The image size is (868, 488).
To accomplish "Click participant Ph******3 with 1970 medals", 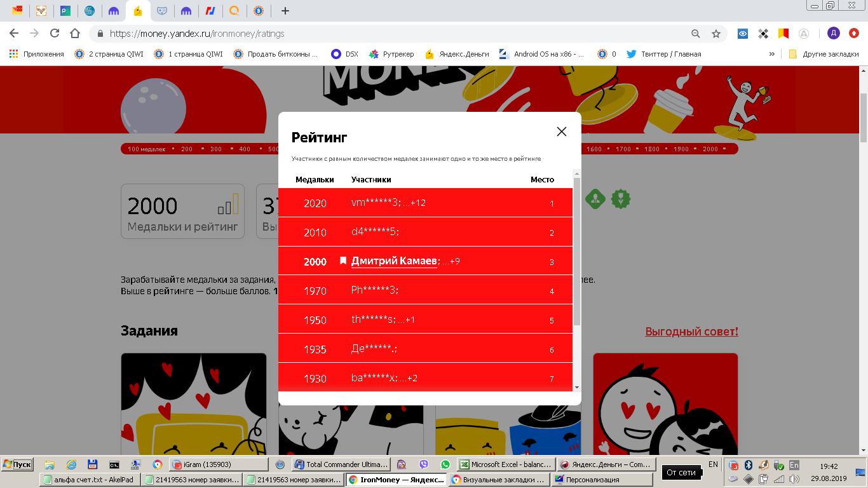I will [375, 291].
